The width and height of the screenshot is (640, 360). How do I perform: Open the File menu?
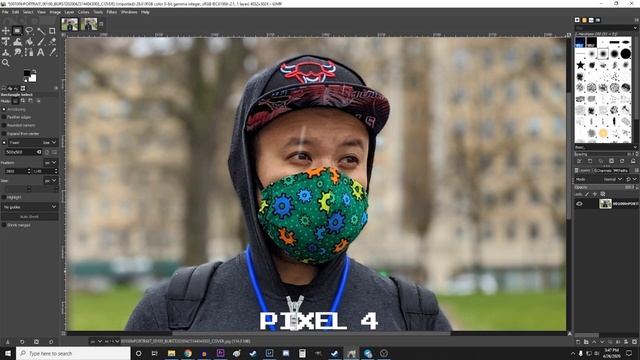tap(5, 12)
